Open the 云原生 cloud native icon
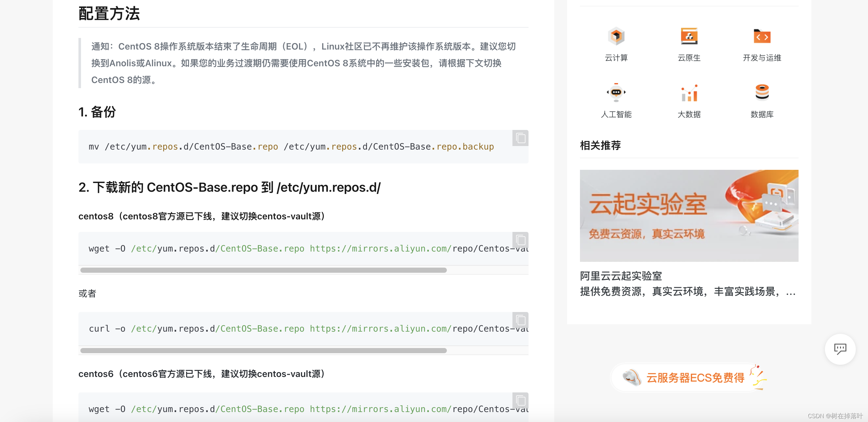868x422 pixels. pyautogui.click(x=689, y=36)
